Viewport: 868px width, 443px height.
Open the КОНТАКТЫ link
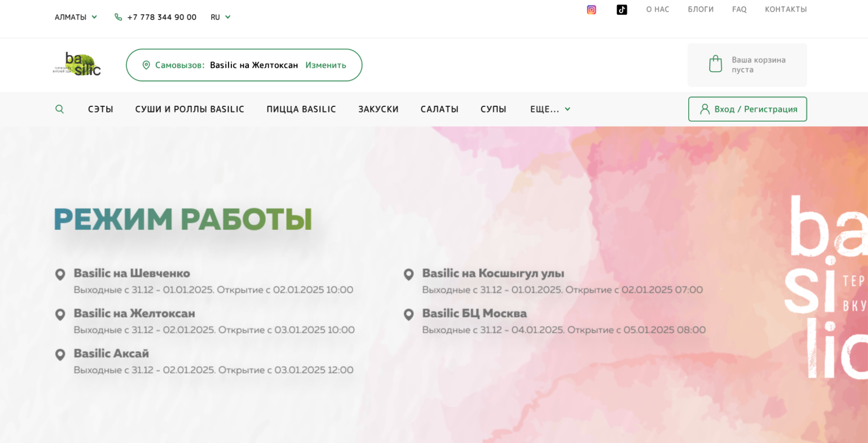click(786, 9)
